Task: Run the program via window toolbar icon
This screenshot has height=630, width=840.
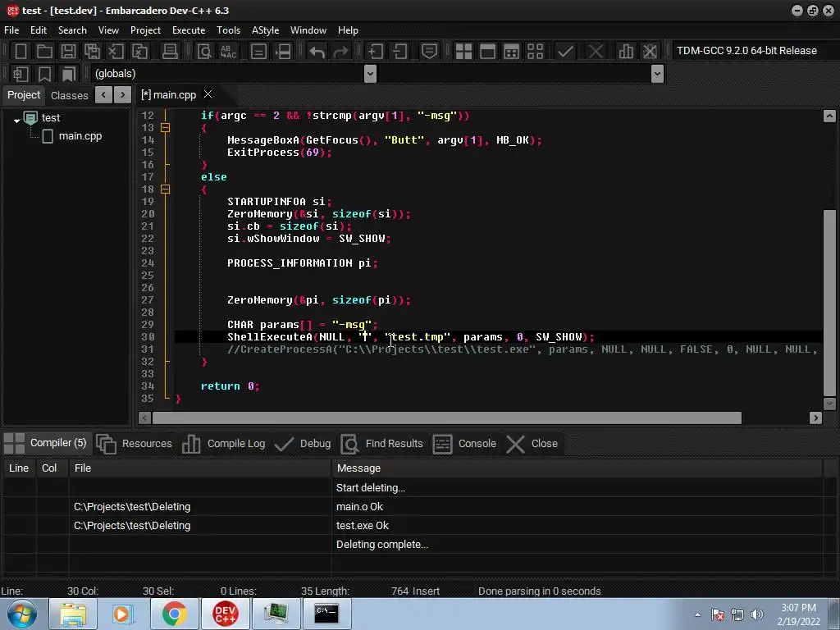Action: pos(487,52)
